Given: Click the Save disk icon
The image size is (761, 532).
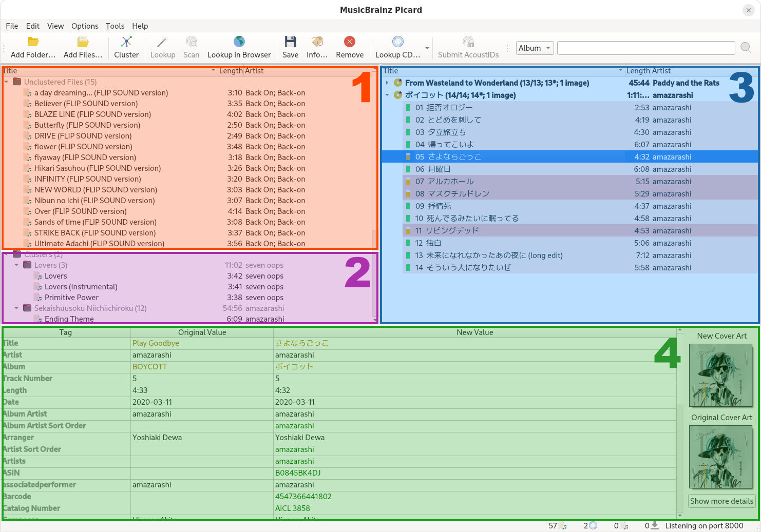Looking at the screenshot, I should coord(290,42).
